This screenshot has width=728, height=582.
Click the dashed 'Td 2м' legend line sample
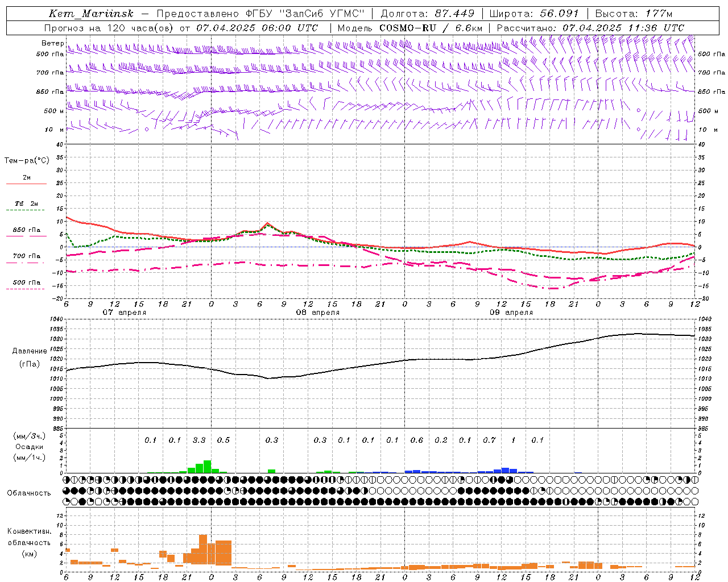pyautogui.click(x=25, y=210)
